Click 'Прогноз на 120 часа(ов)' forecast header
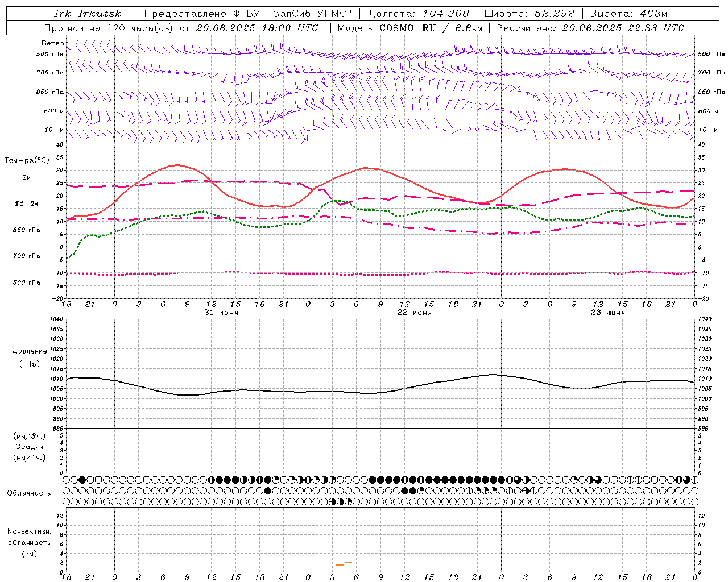Screen dimensions: 728x582 pos(110,28)
